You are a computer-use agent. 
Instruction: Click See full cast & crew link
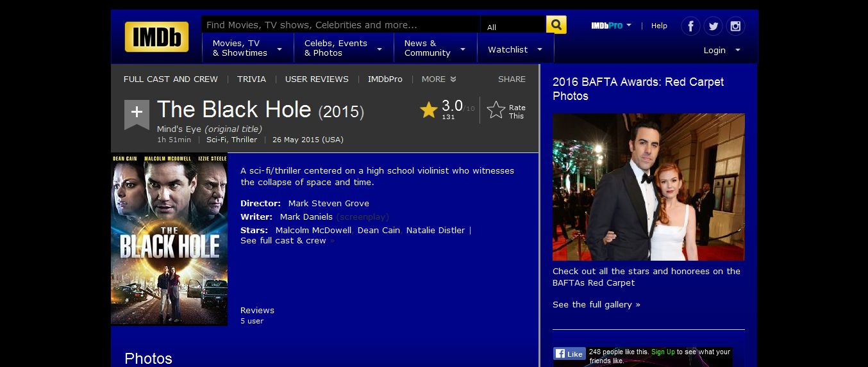(283, 241)
